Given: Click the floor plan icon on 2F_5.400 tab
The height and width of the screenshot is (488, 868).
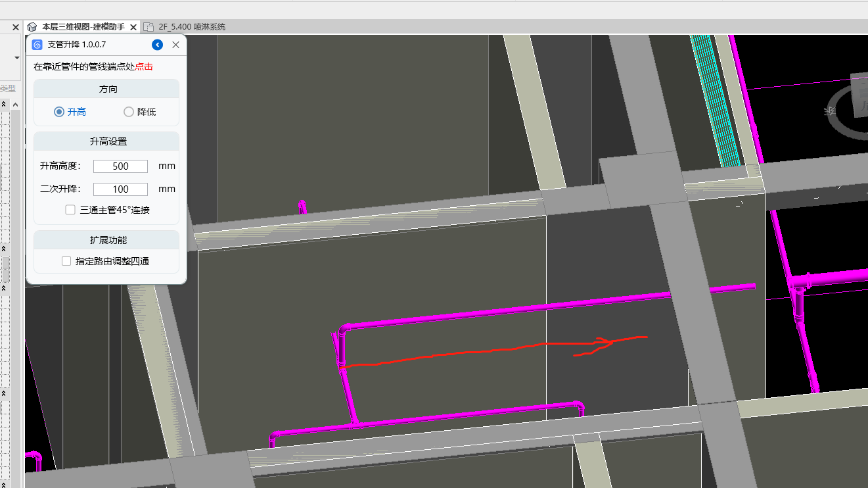Looking at the screenshot, I should [x=148, y=27].
